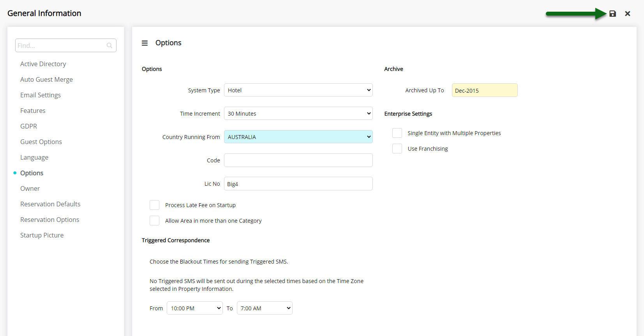Viewport: 644px width, 336px height.
Task: Click the Archive heading text
Action: (393, 69)
